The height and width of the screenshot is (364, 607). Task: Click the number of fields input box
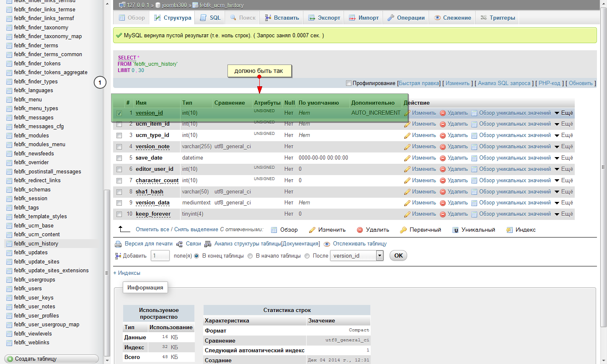(x=160, y=256)
